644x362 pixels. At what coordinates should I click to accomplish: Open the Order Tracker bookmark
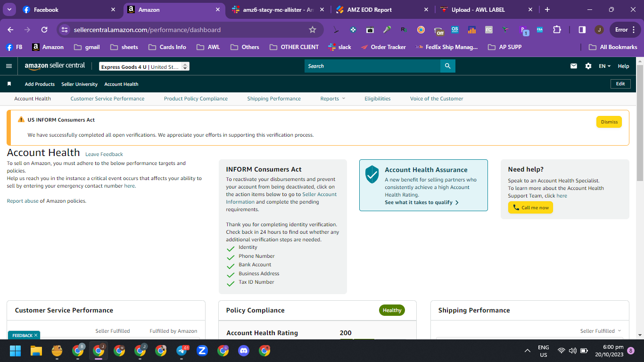tap(383, 47)
